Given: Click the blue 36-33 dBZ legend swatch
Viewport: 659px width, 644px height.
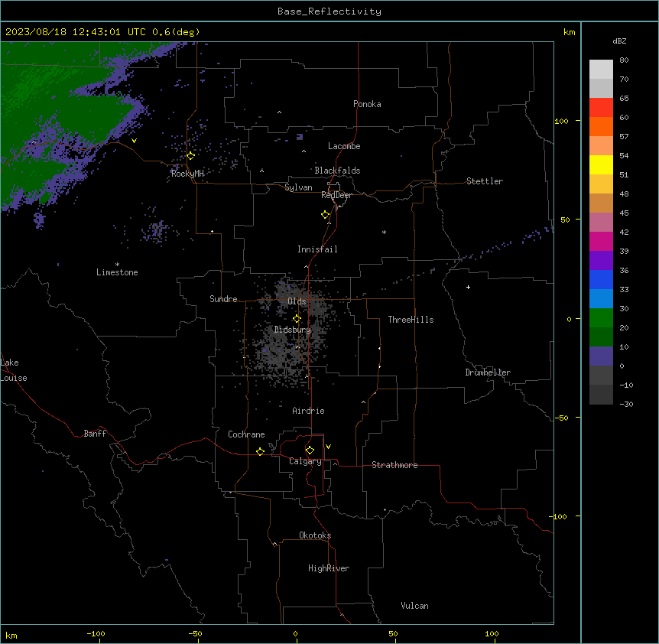Looking at the screenshot, I should point(601,279).
